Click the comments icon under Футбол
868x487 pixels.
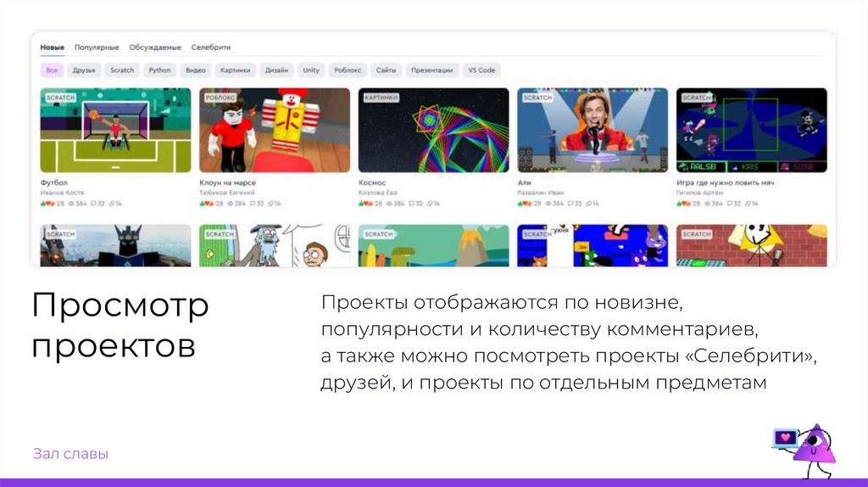coord(93,204)
